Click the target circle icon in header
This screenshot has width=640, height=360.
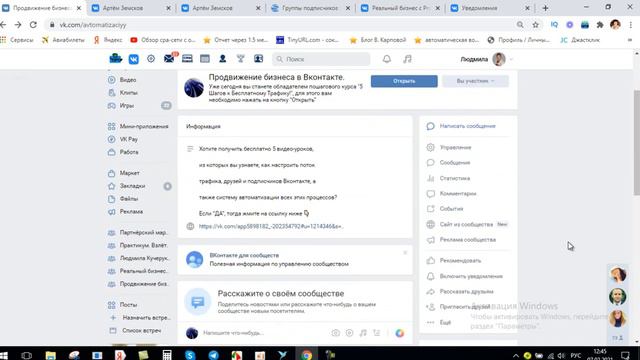(x=151, y=59)
